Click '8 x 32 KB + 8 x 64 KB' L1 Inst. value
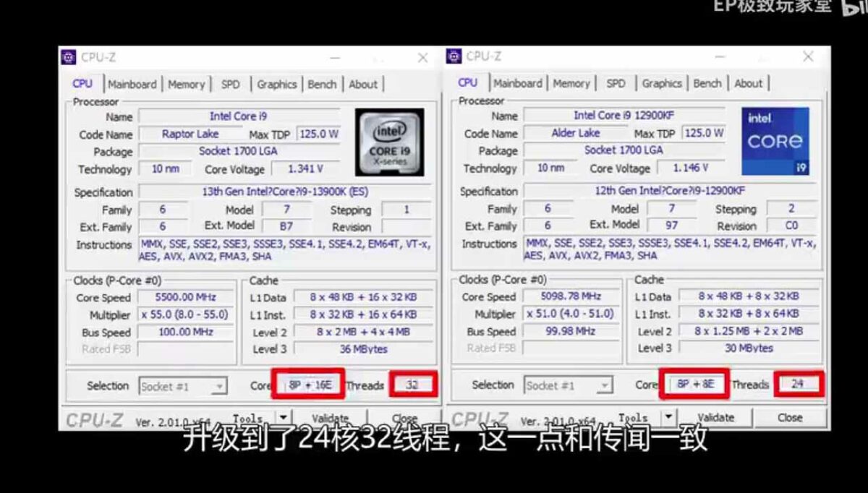Screen dimensions: 868x493 coord(749,314)
